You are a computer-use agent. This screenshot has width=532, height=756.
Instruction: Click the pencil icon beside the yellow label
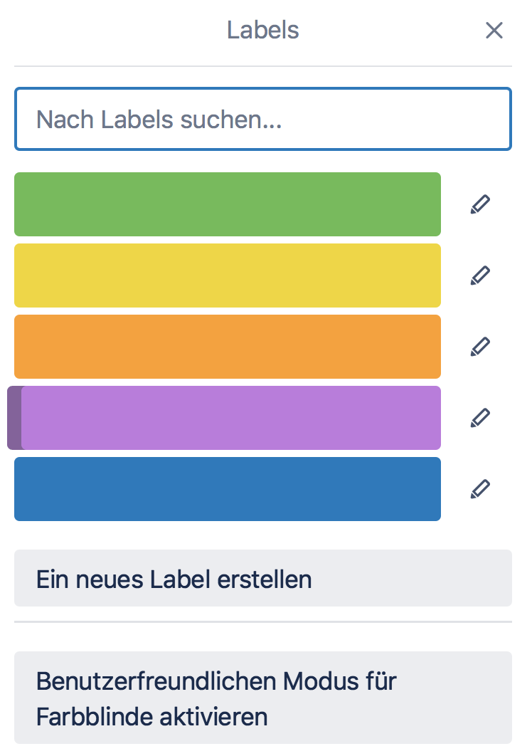coord(480,275)
